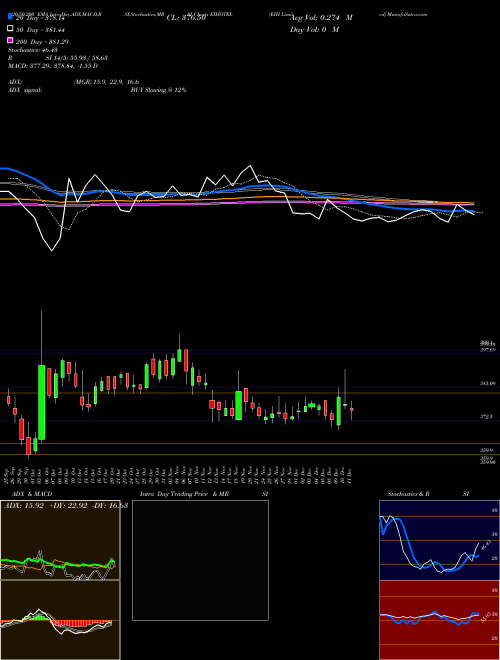
Task: Click the last red candlestick on the chart
Action: point(351,409)
